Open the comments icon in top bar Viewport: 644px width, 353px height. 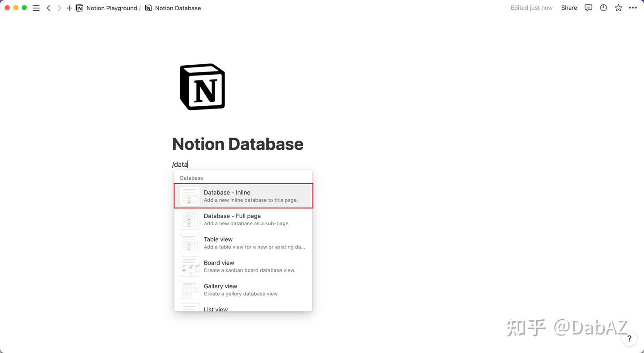588,8
